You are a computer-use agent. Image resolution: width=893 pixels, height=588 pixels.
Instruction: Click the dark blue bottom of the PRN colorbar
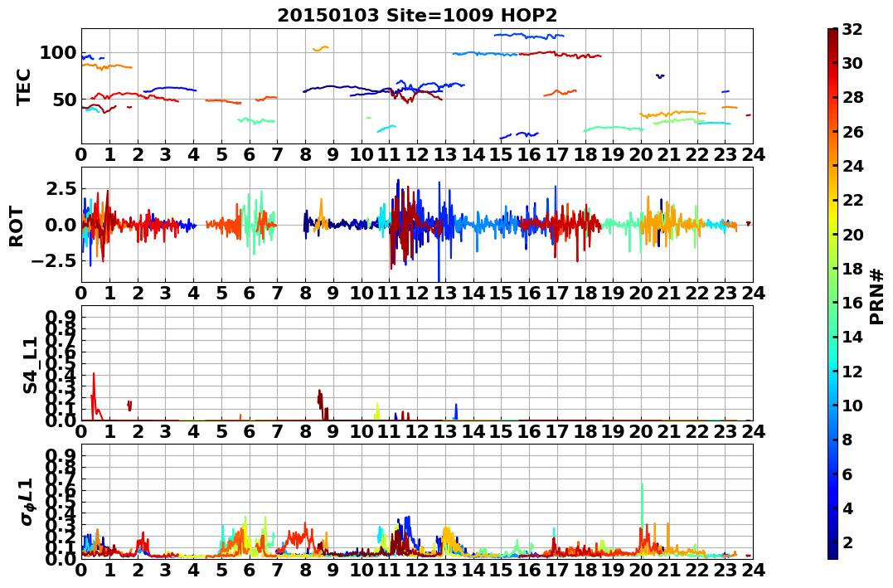pyautogui.click(x=832, y=552)
